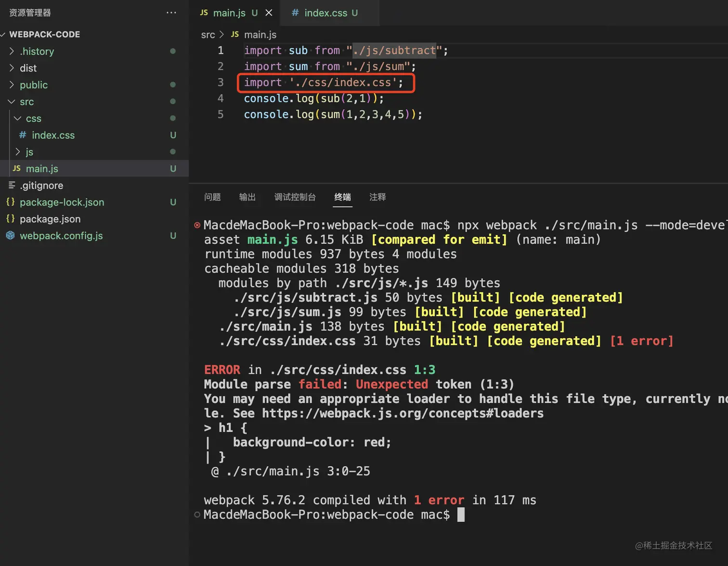Click 'webpack 5.76.2 compiled' terminal line
The height and width of the screenshot is (566, 728).
click(x=370, y=500)
